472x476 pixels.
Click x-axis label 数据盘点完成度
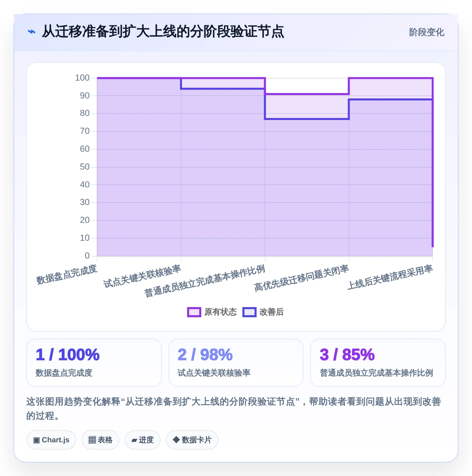click(67, 274)
